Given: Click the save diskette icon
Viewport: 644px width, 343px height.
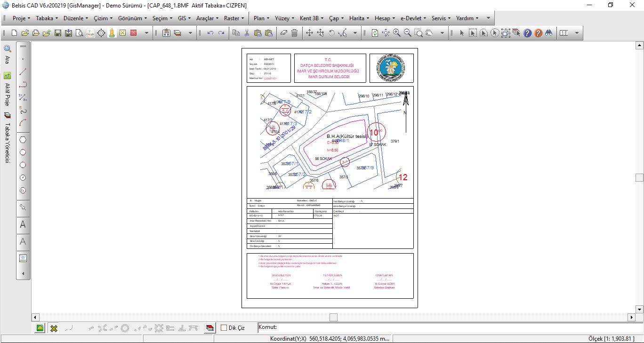Looking at the screenshot, I should click(58, 33).
